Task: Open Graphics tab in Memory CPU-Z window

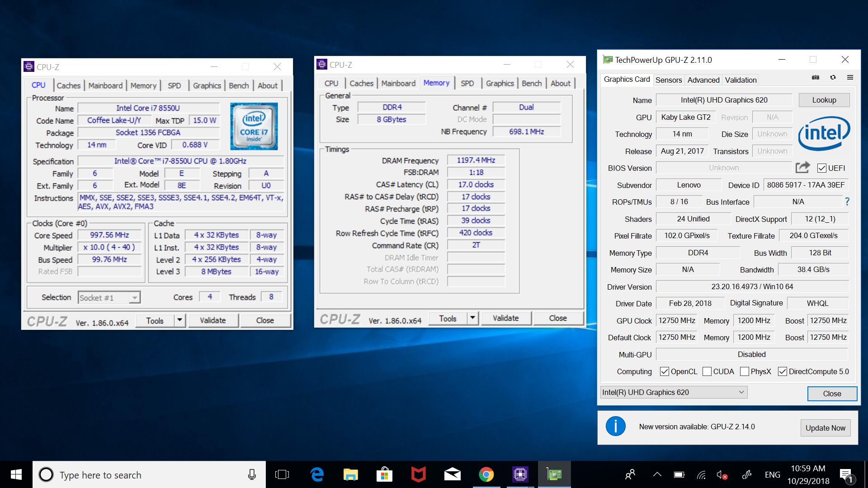Action: (x=500, y=83)
